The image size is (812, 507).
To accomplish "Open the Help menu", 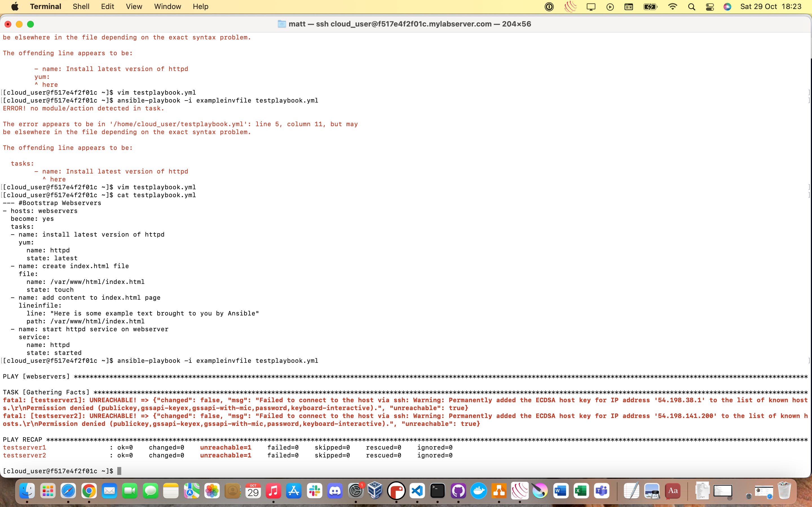I will point(200,7).
